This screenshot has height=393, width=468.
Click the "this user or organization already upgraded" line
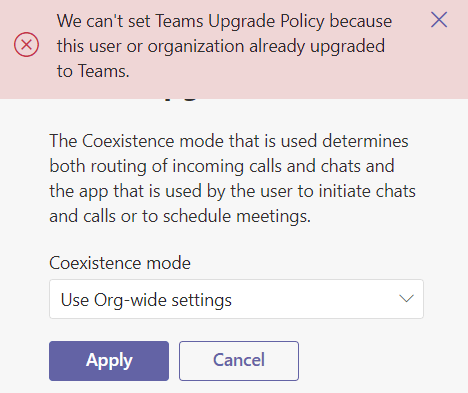[x=221, y=46]
